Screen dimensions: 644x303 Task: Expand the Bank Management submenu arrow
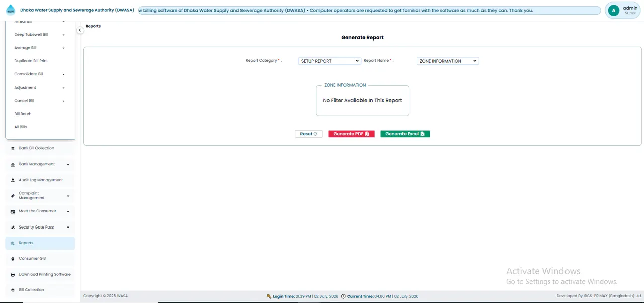68,165
